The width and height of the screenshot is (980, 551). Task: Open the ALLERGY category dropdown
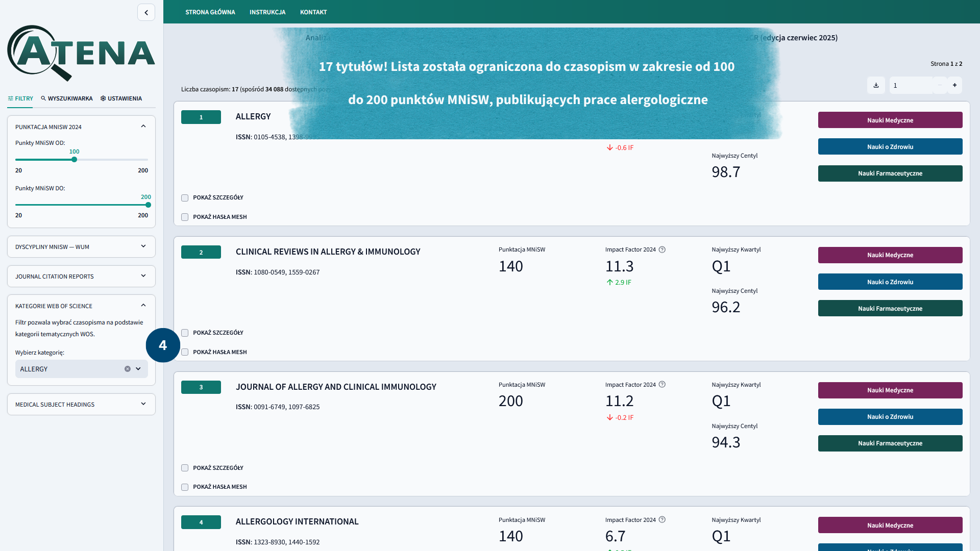138,369
